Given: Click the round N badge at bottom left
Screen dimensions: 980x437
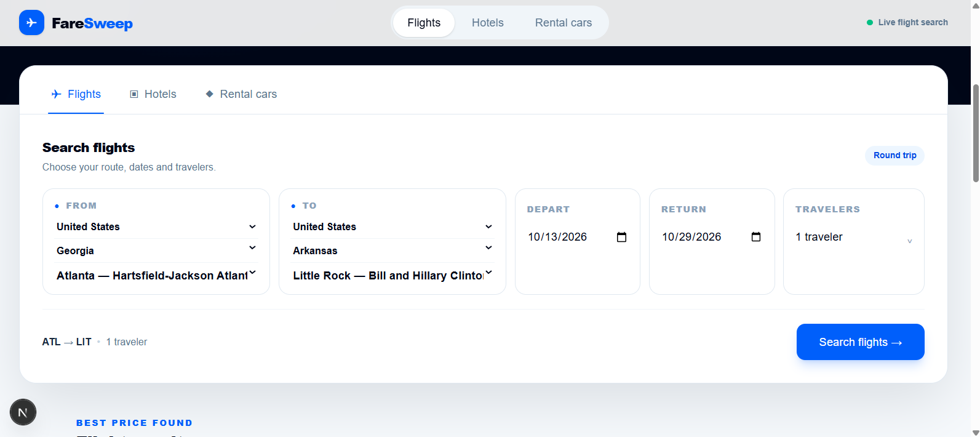Looking at the screenshot, I should point(23,412).
